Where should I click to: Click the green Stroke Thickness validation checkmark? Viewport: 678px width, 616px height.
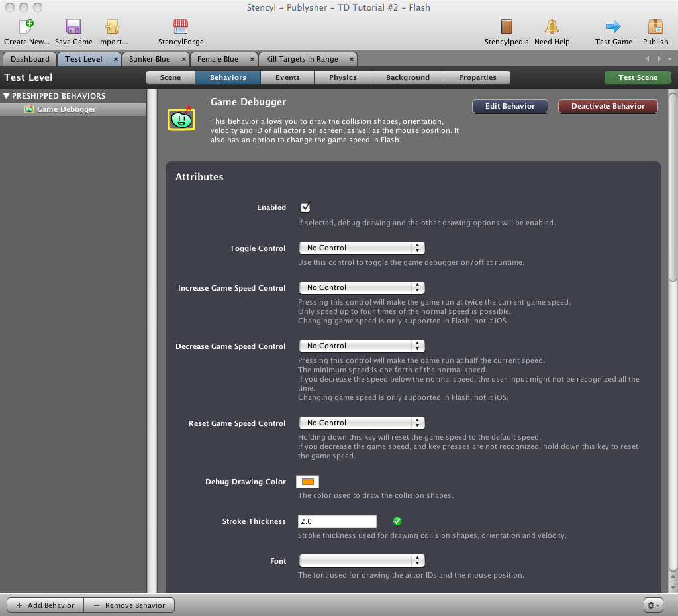[x=397, y=521]
